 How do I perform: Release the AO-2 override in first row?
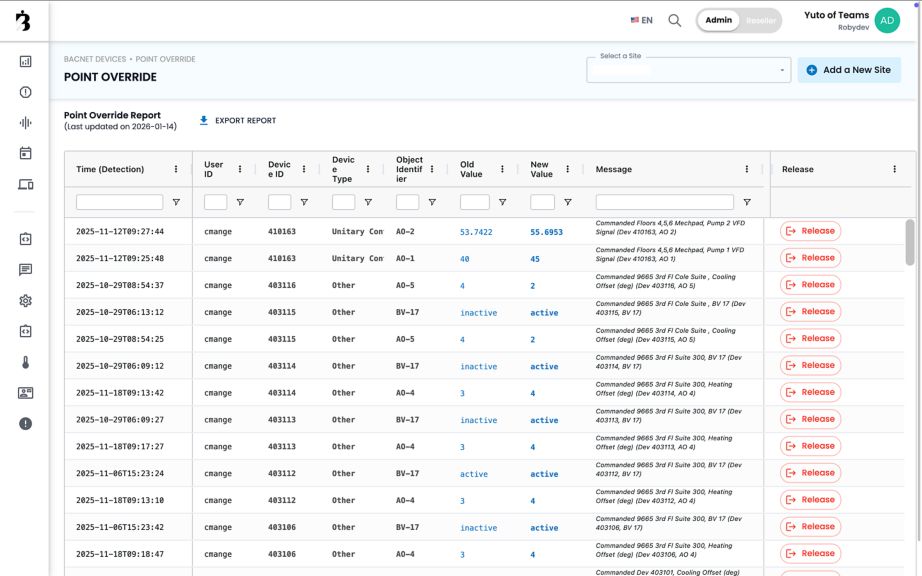tap(810, 231)
